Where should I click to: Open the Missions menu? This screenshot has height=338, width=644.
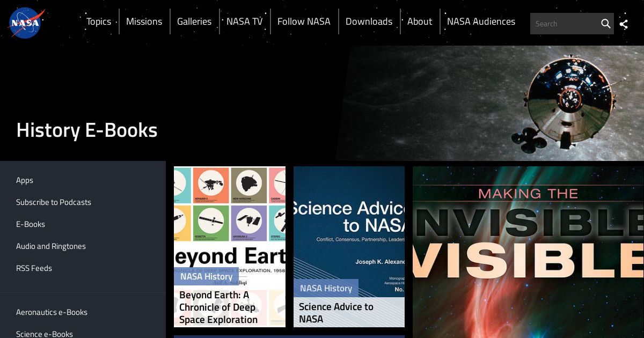tap(144, 21)
